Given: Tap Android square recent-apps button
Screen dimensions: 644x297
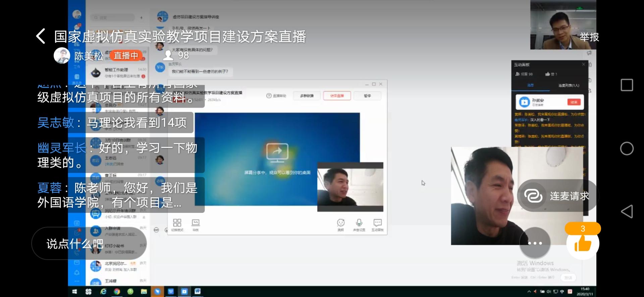Looking at the screenshot, I should click(627, 85).
